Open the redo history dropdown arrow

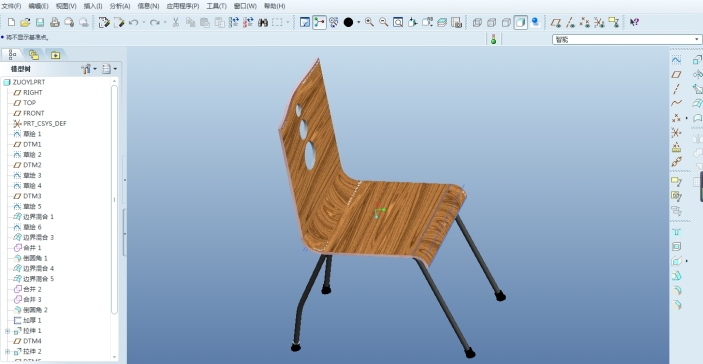(x=165, y=22)
